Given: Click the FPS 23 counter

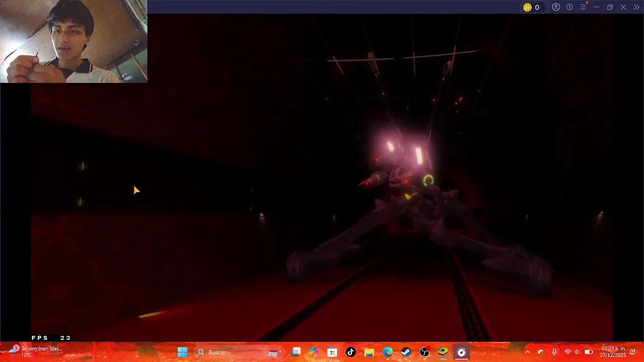Looking at the screenshot, I should coord(51,338).
